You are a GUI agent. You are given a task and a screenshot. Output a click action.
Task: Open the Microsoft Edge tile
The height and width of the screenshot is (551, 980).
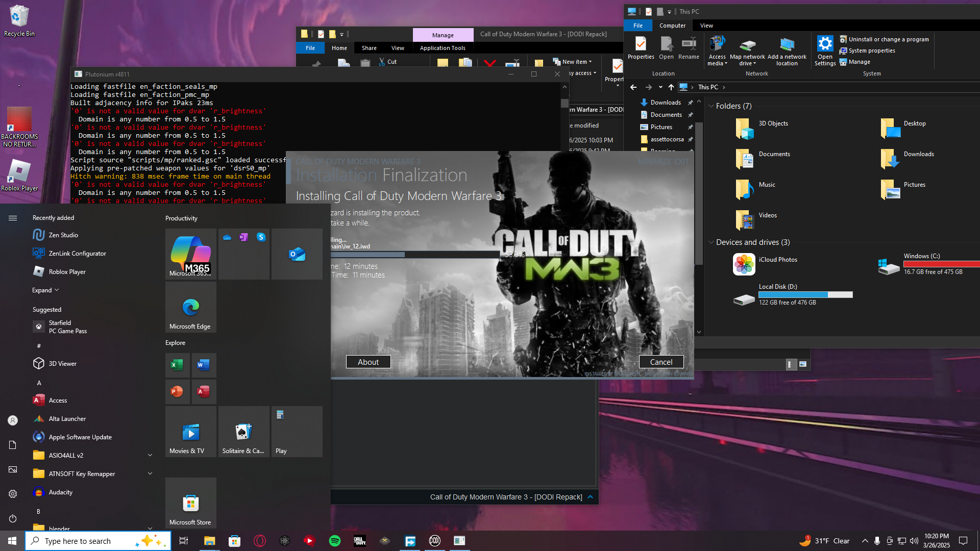point(190,307)
